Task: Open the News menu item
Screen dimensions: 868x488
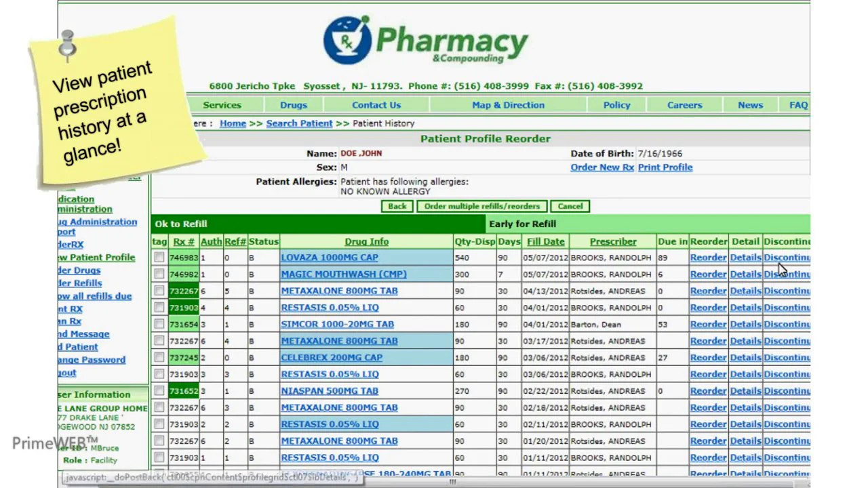Action: tap(750, 105)
